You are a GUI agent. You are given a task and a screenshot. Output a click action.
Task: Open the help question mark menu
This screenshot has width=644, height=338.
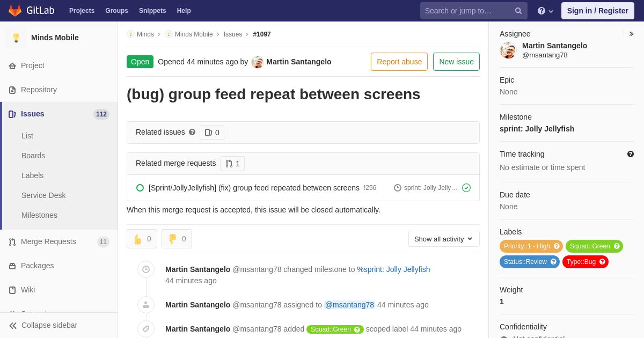pyautogui.click(x=545, y=11)
